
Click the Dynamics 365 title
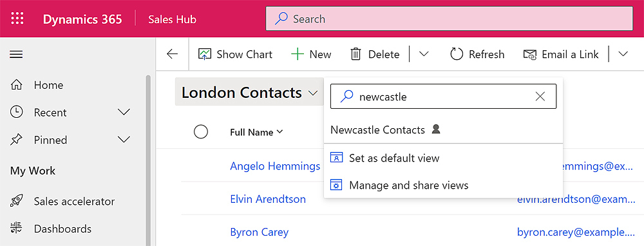[82, 19]
